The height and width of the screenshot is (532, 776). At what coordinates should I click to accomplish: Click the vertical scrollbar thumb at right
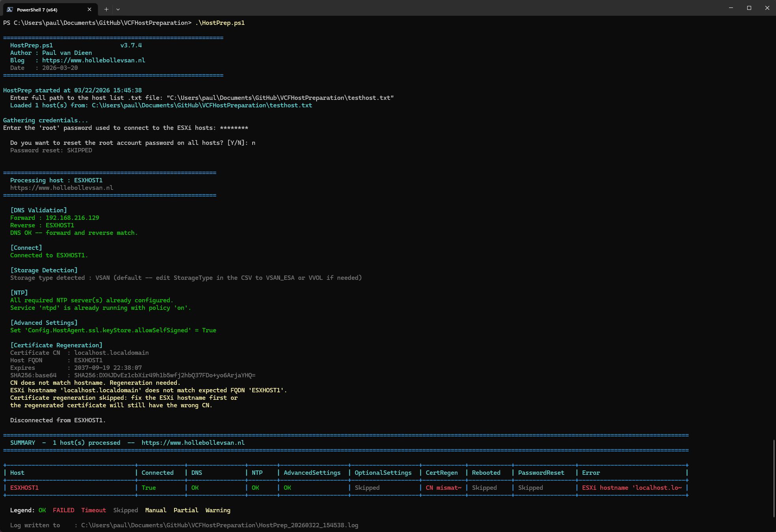point(774,478)
